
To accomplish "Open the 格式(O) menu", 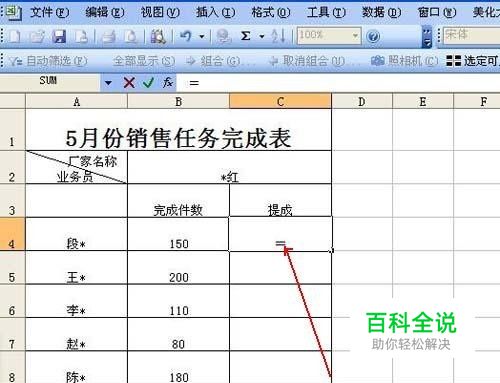I will (x=271, y=13).
